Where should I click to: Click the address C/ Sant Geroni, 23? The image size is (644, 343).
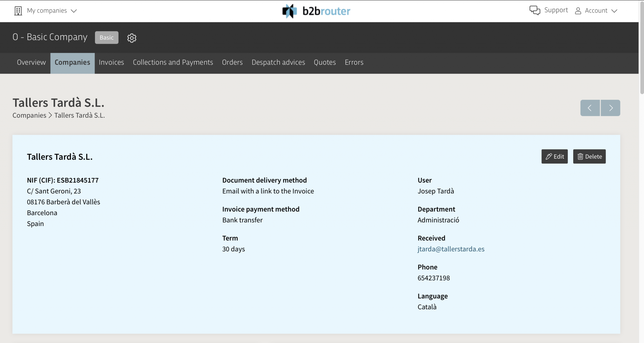[x=54, y=191]
